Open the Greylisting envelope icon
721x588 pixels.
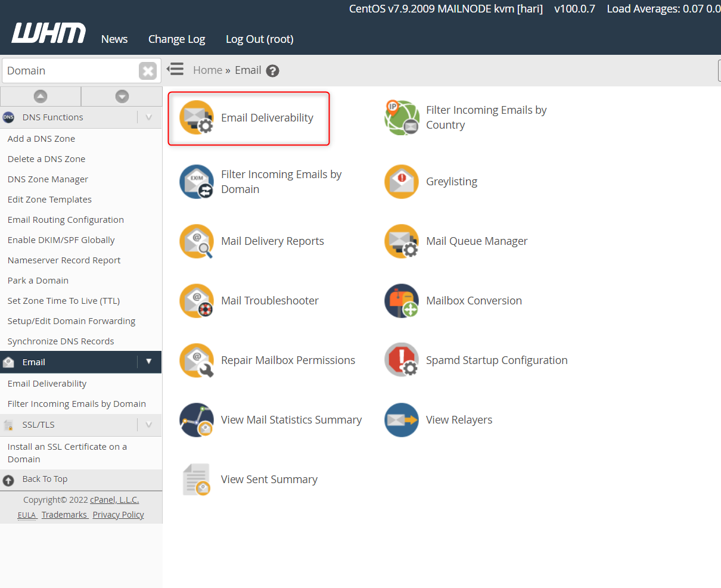click(402, 182)
